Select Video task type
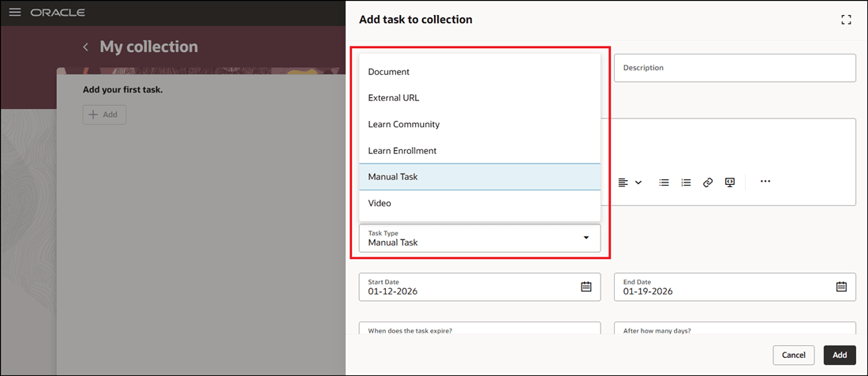 coord(480,203)
